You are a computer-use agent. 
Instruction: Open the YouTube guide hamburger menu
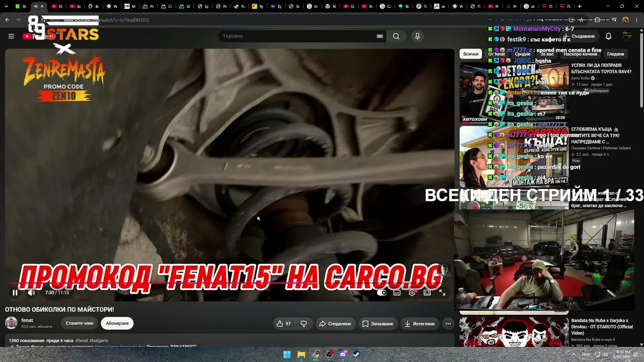click(11, 36)
